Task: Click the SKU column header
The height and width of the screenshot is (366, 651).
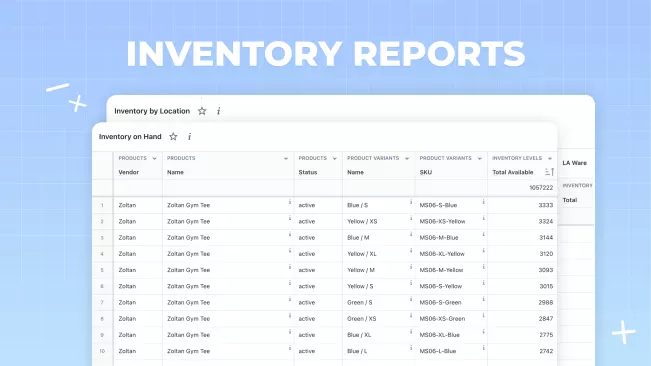Action: 426,172
